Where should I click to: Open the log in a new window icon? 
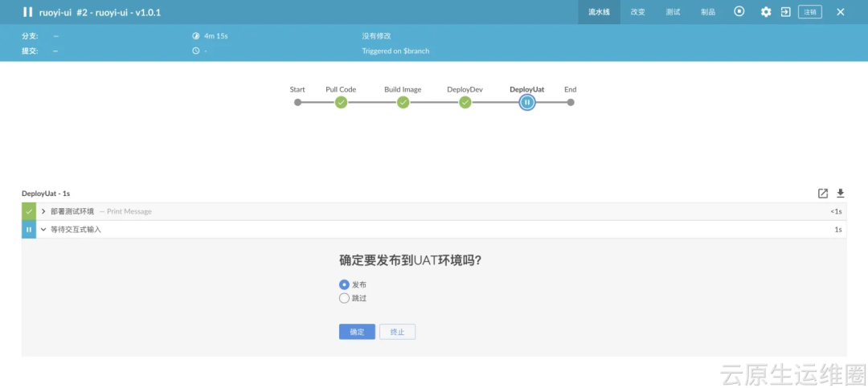(823, 193)
